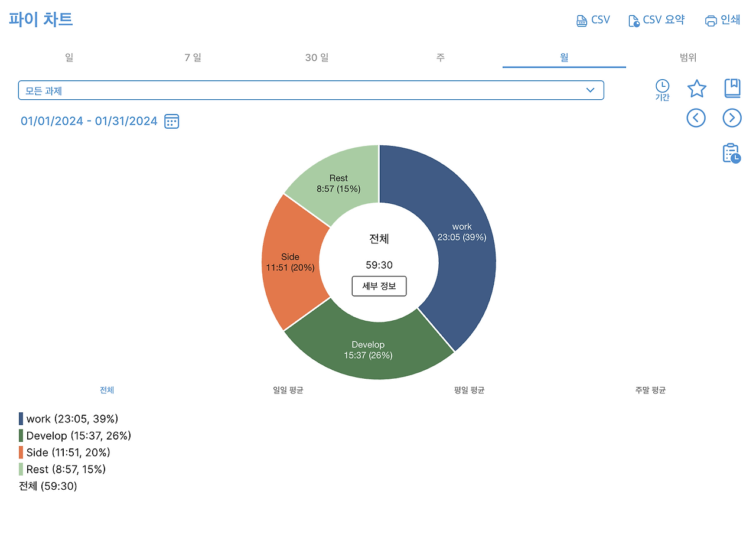Screen dimensions: 756x537
Task: Click the 세부 정보 button
Action: [379, 286]
